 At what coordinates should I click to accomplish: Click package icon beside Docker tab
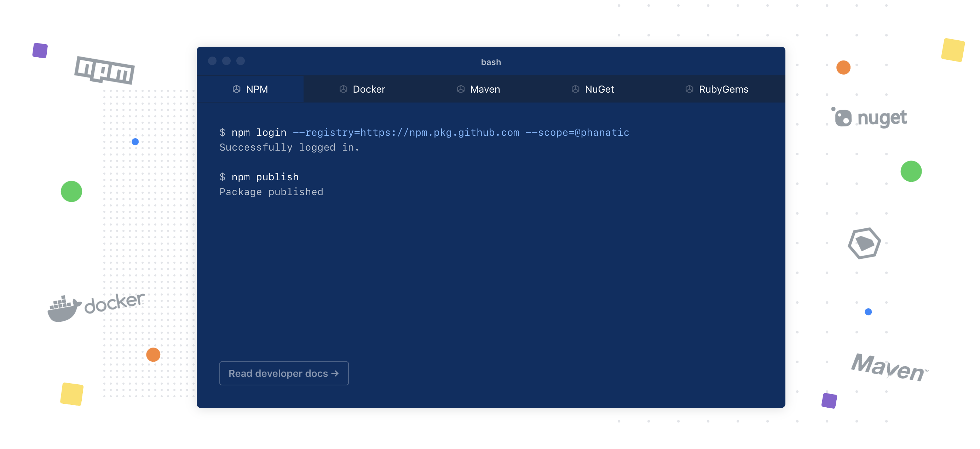point(343,89)
